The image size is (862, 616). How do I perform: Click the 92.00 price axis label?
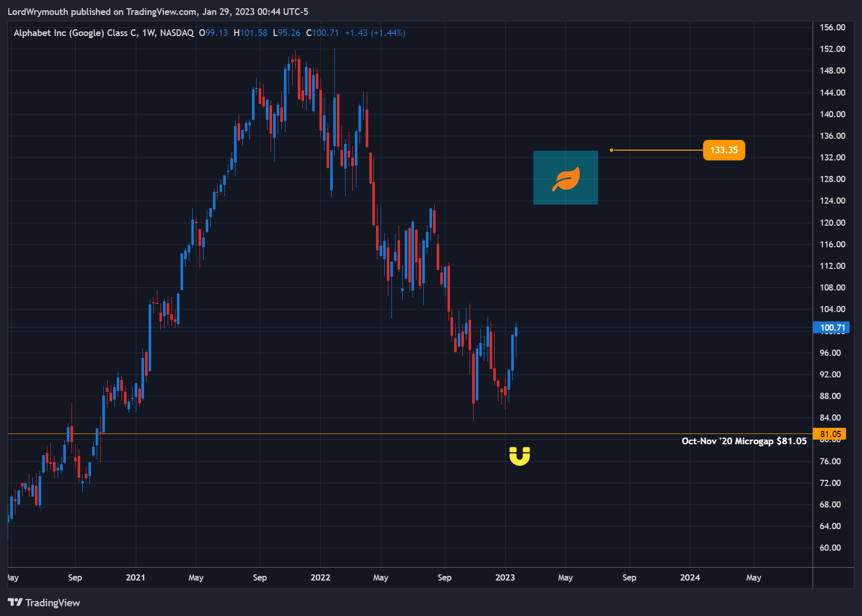(x=830, y=374)
